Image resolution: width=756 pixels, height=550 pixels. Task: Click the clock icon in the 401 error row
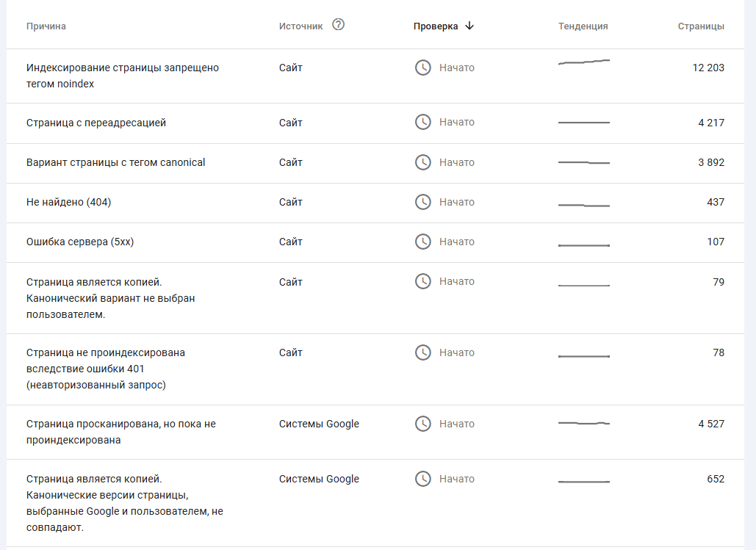pyautogui.click(x=423, y=352)
